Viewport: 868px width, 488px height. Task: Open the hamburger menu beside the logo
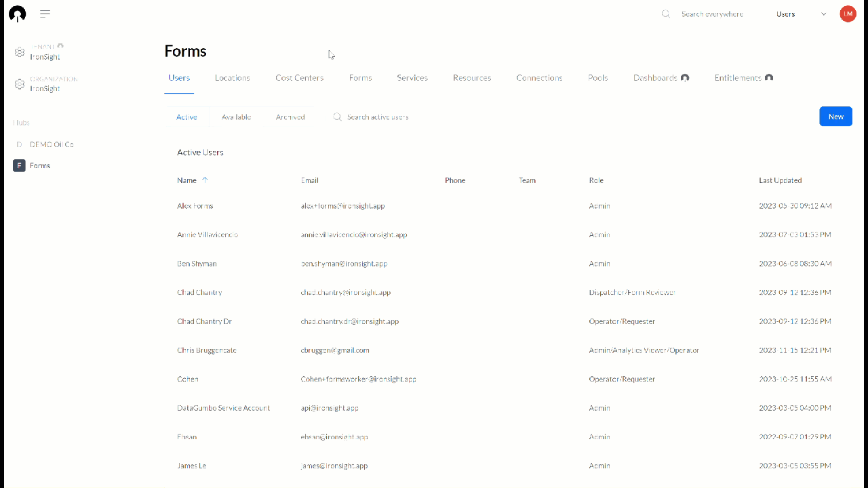[45, 14]
